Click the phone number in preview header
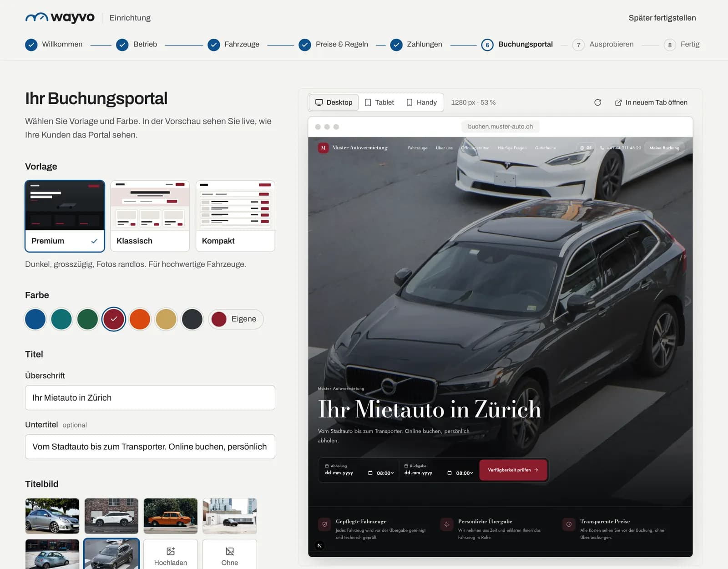The height and width of the screenshot is (569, 728). coord(621,148)
